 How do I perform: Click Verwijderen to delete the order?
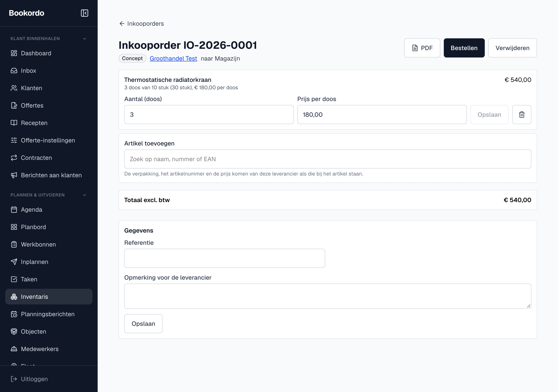(x=512, y=48)
